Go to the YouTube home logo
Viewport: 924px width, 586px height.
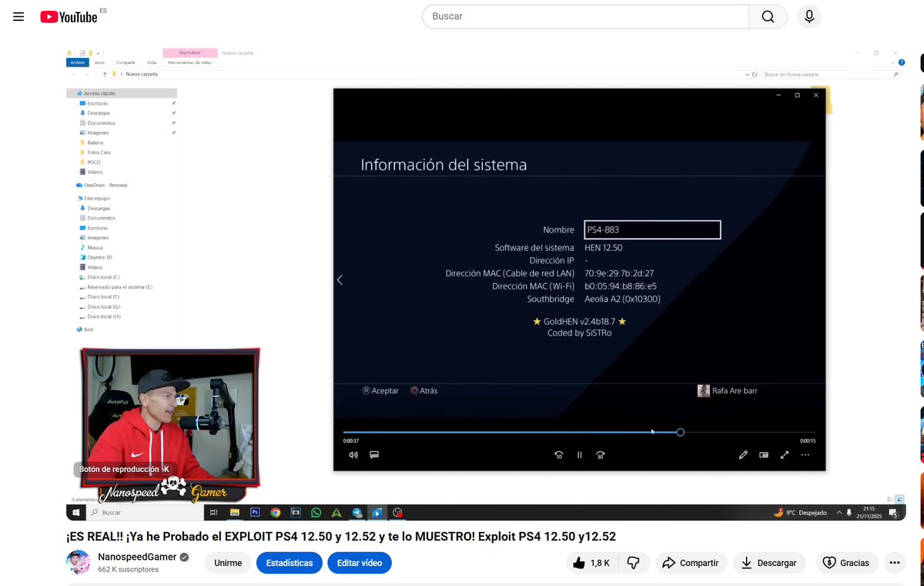pos(69,17)
